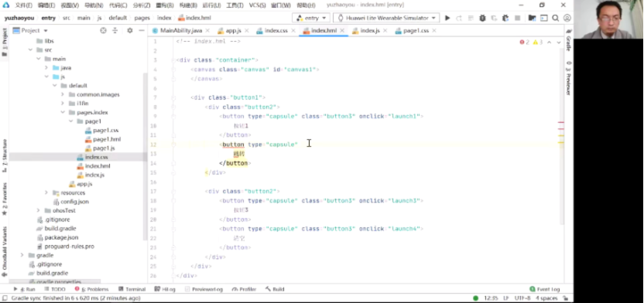Open Project panel settings gear
The height and width of the screenshot is (303, 644).
[x=130, y=30]
